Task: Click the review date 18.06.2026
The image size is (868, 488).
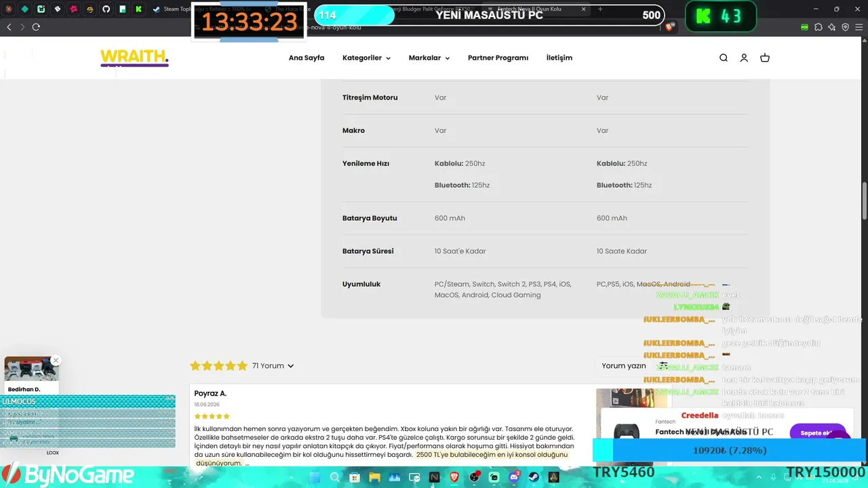Action: (x=207, y=405)
